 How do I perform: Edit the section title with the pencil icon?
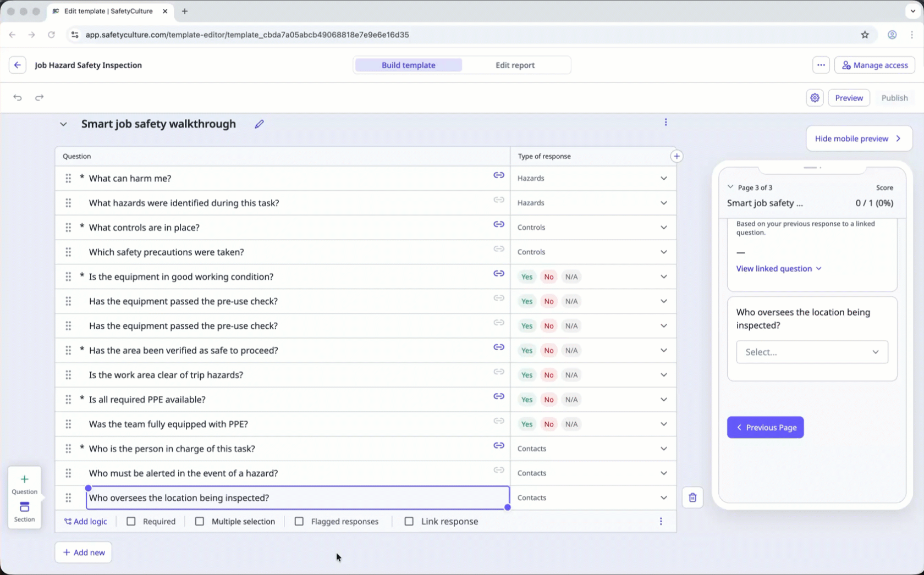coord(259,124)
